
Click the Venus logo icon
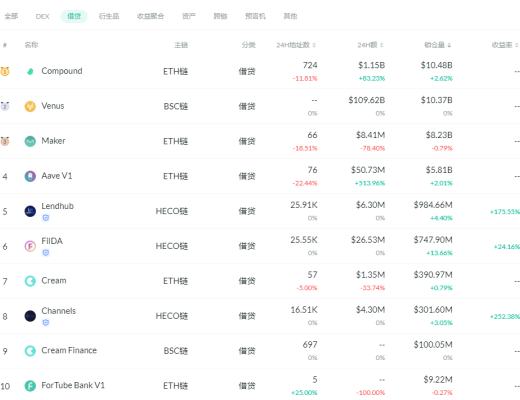30,106
